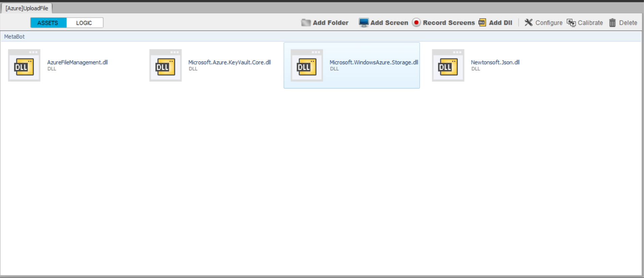Open Configure via its text label
The width and height of the screenshot is (644, 278).
click(x=549, y=23)
